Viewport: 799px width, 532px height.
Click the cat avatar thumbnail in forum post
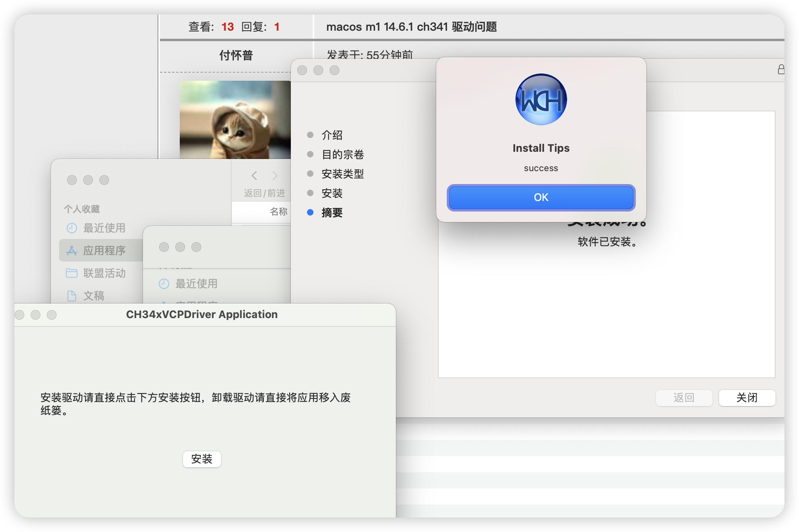235,120
